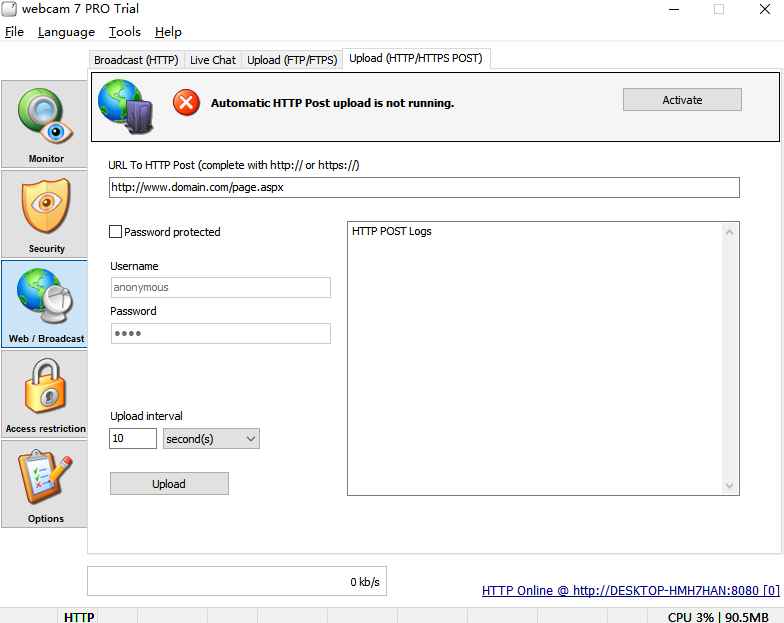The width and height of the screenshot is (784, 623).
Task: Click the 0 kb/s bandwidth bar
Action: click(x=236, y=582)
